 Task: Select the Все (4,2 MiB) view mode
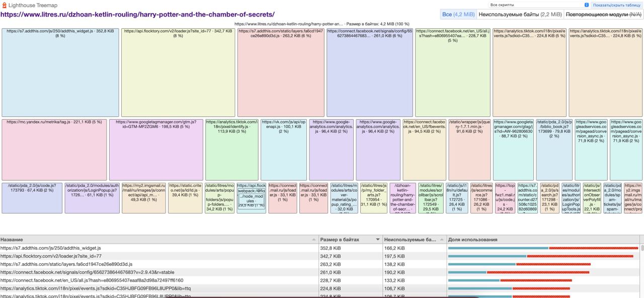(x=458, y=15)
